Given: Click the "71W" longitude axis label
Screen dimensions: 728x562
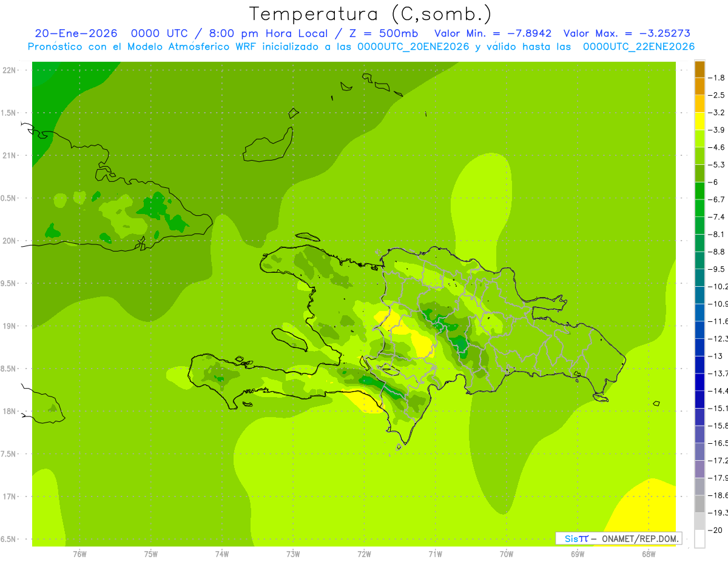Looking at the screenshot, I should tap(435, 554).
